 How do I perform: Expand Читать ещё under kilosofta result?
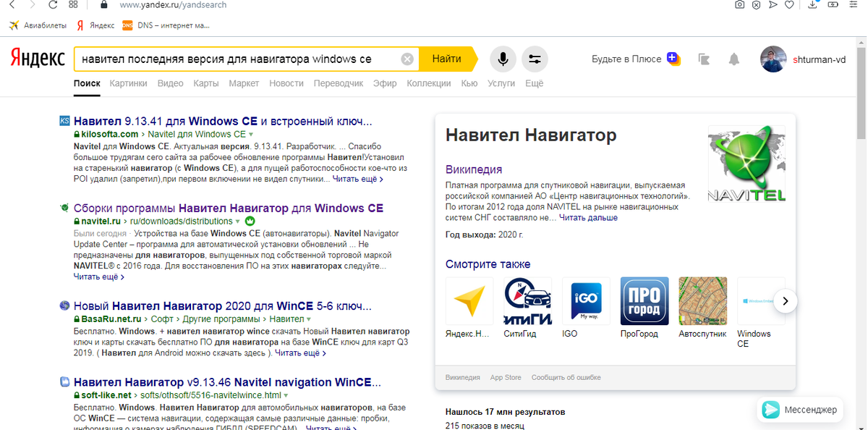(x=358, y=179)
